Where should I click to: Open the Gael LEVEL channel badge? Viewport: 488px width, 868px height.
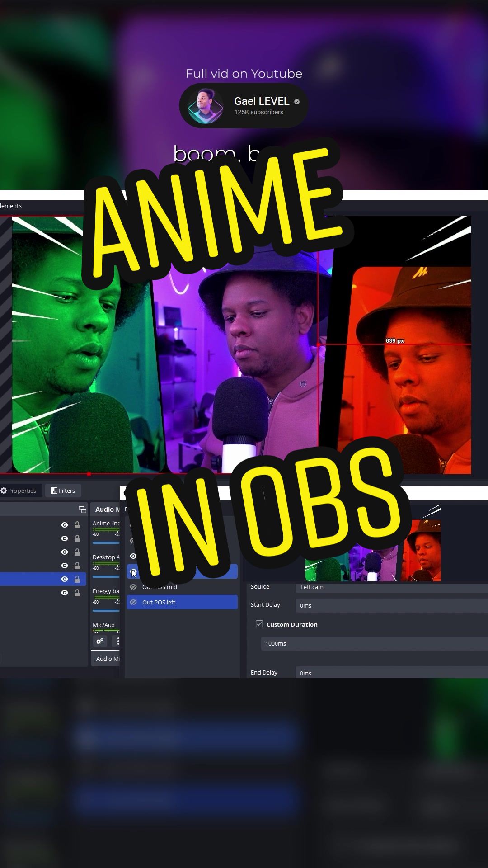coord(244,106)
